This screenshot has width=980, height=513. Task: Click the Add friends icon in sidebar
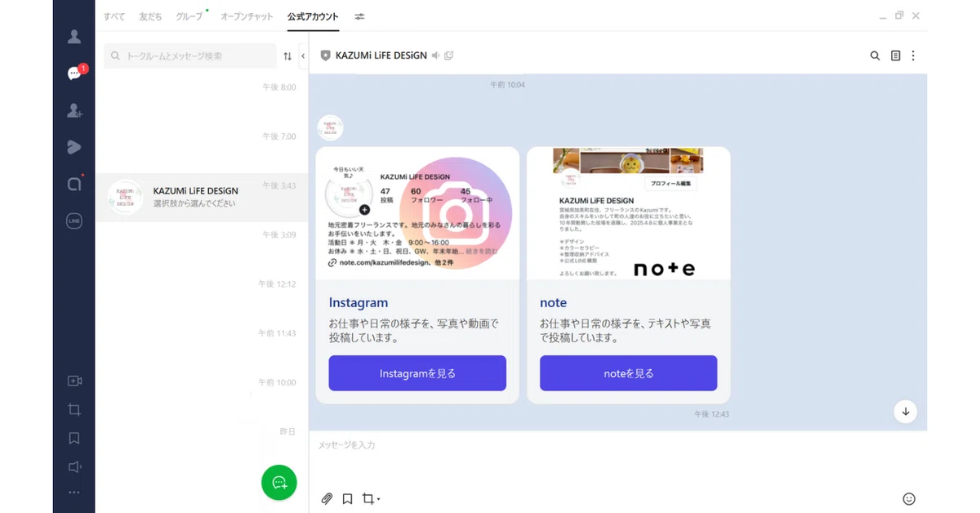coord(74,110)
